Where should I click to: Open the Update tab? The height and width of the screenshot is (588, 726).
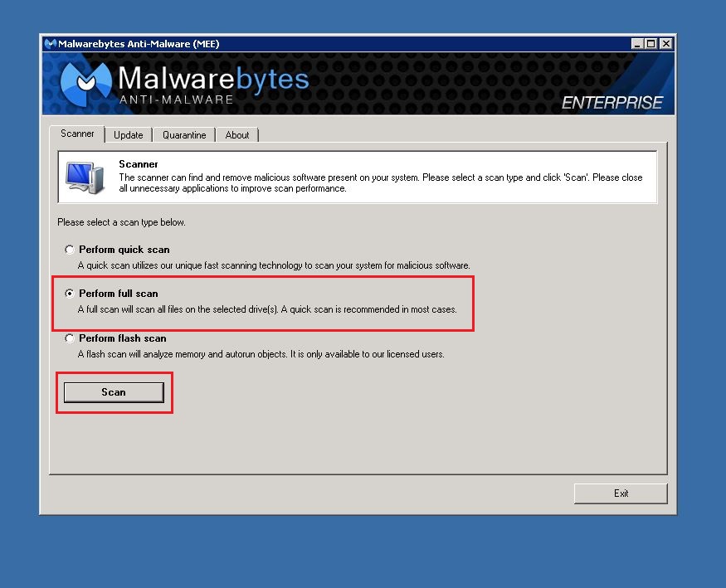(x=129, y=135)
